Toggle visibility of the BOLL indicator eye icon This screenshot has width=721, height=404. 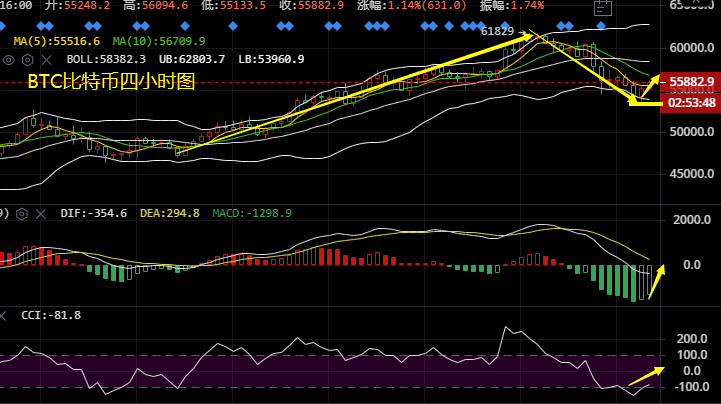click(10, 60)
